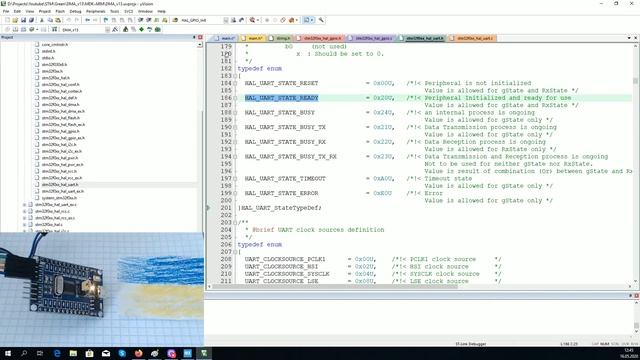This screenshot has width=640, height=360.
Task: Click the Download to flash icon
Action: [x=54, y=29]
